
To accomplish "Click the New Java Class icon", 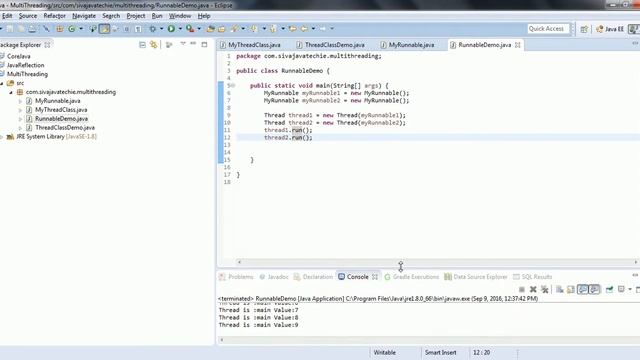I will [x=72, y=29].
